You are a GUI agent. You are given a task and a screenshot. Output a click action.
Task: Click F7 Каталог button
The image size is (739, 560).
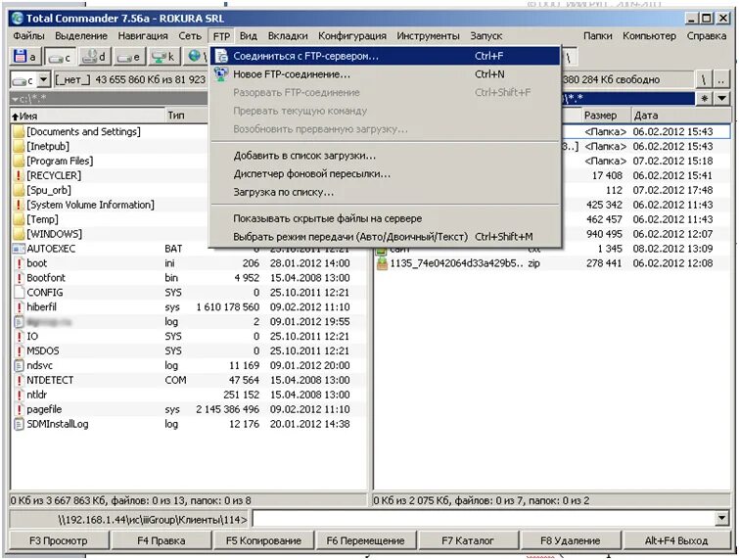[469, 540]
